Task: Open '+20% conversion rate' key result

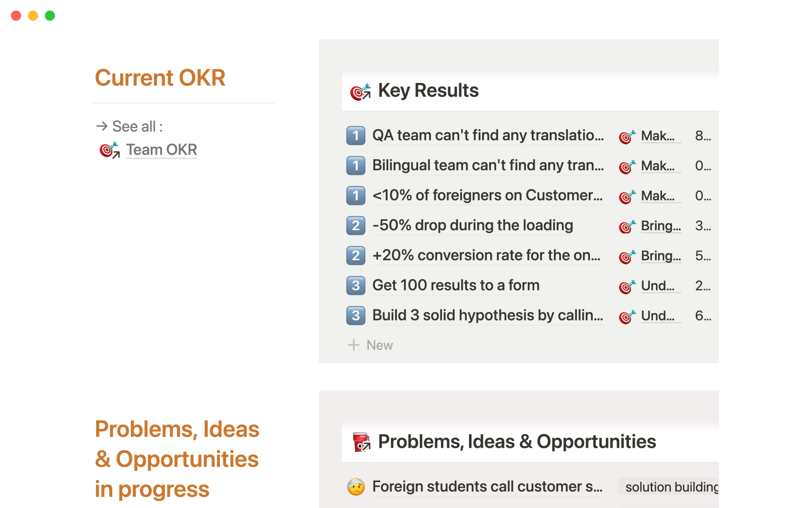Action: (x=486, y=256)
